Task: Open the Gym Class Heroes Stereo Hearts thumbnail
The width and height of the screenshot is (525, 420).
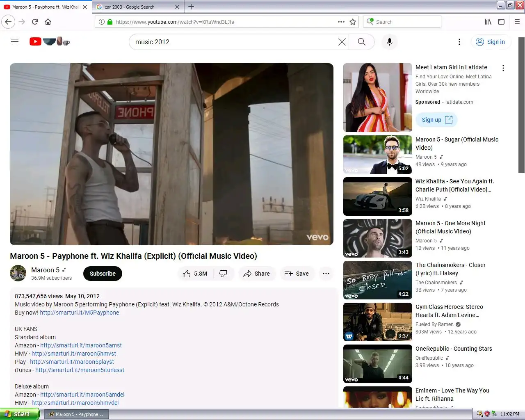Action: [378, 322]
